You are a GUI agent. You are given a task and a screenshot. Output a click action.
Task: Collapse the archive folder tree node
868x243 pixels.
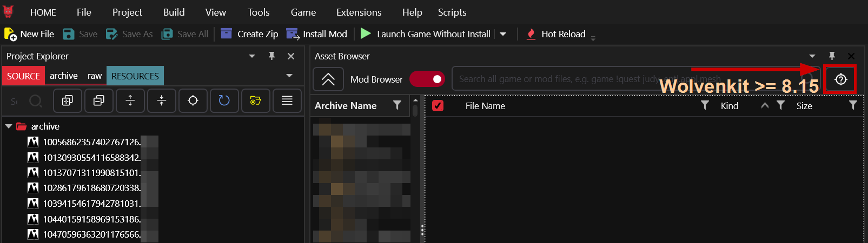tap(9, 126)
